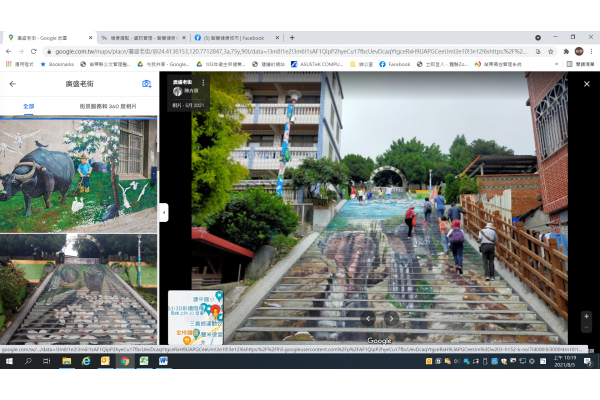Open the water buffalo mural thumbnail
Screen dimensions: 600x400
click(78, 175)
